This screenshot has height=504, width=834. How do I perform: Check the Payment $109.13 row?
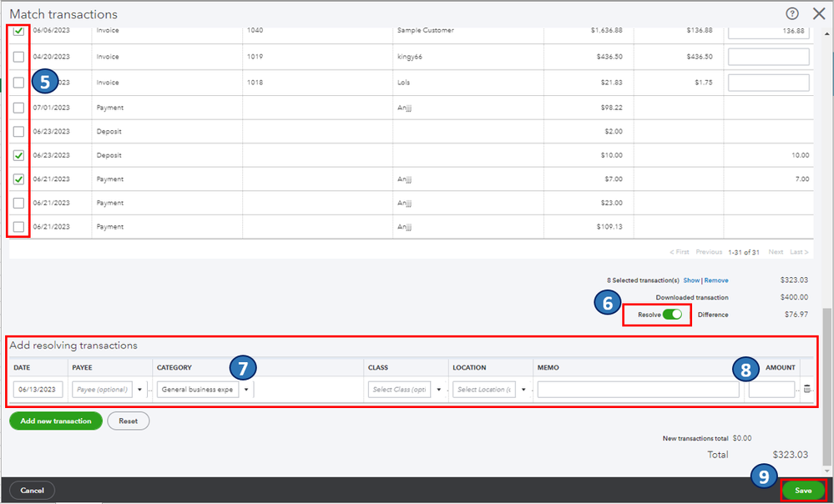point(18,227)
